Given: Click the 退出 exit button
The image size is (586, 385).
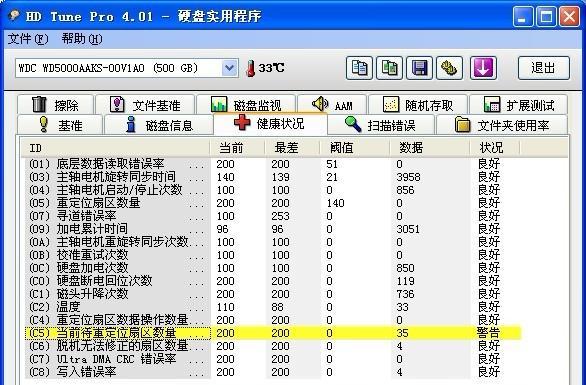Looking at the screenshot, I should (544, 68).
